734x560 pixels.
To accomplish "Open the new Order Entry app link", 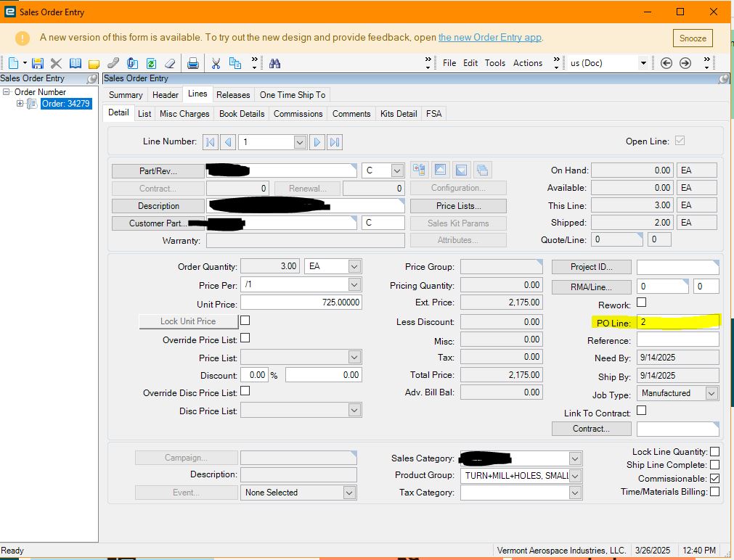I will [489, 38].
